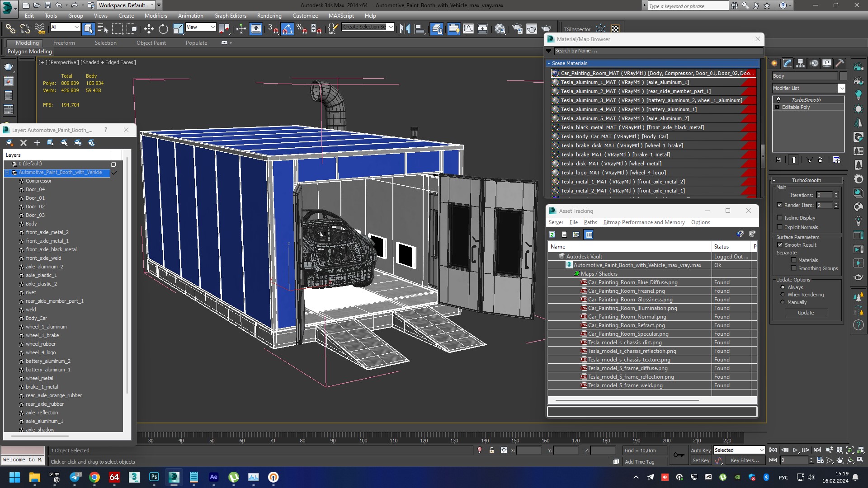Click the Search by Name field
Image resolution: width=868 pixels, height=488 pixels.
point(656,51)
